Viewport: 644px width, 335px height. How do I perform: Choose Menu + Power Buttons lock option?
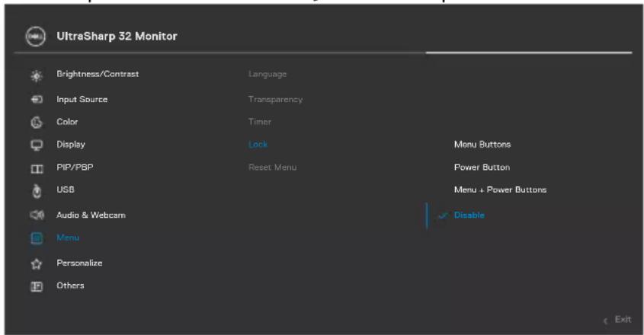500,190
